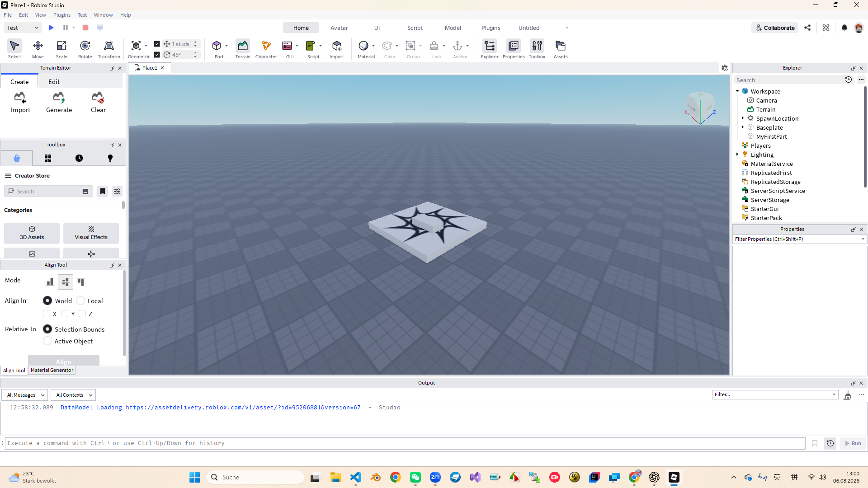
Task: Open viewport settings gear icon
Action: tap(725, 68)
